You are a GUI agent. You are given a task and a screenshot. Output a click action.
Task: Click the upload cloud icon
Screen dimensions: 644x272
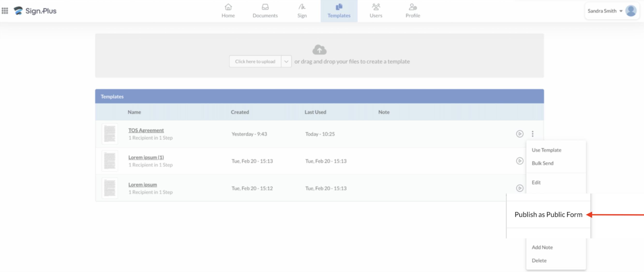tap(320, 49)
